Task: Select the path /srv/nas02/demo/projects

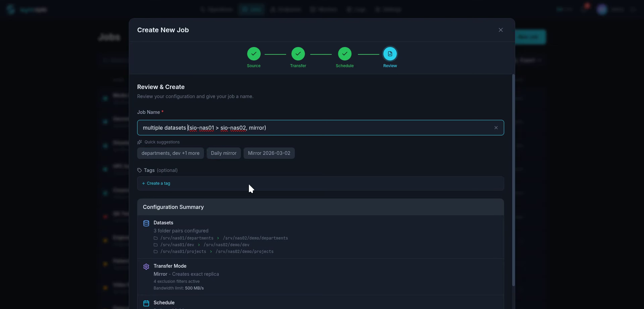Action: point(245,252)
